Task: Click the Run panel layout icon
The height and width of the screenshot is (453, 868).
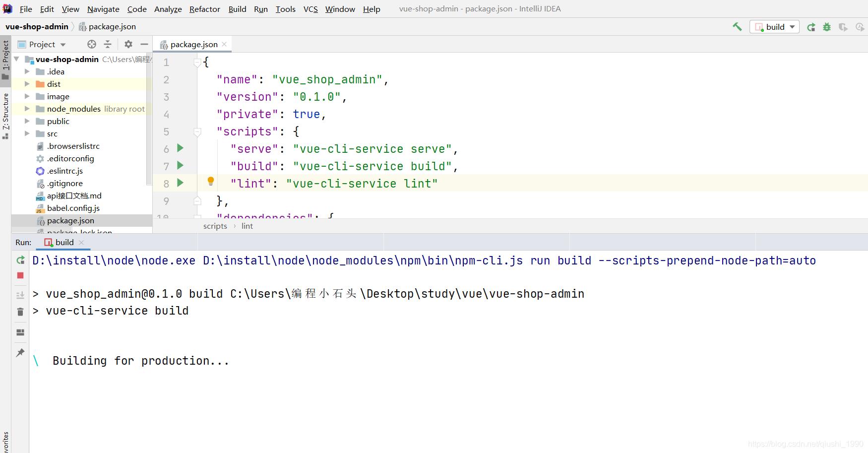Action: click(20, 332)
